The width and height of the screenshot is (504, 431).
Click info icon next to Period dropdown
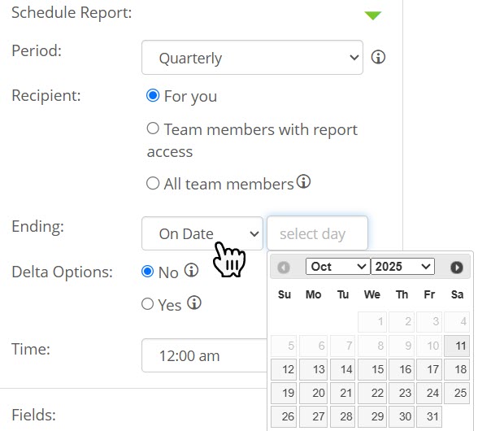pos(378,58)
